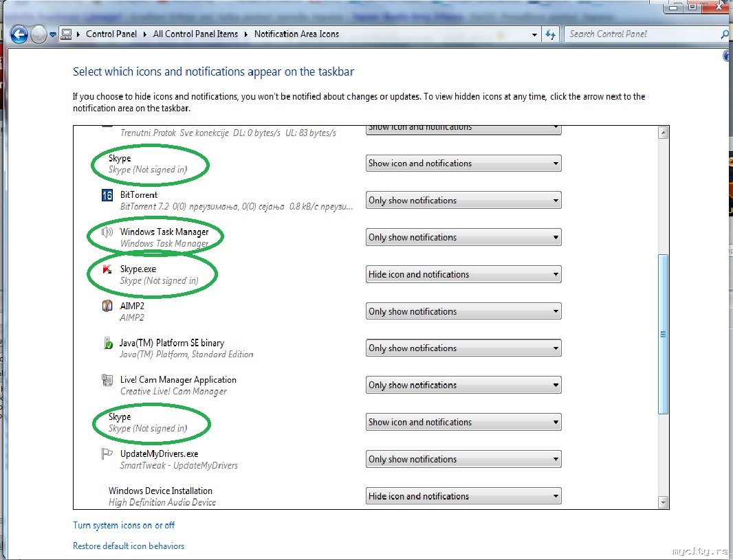Screen dimensions: 733x560
Task: Select Live! Cam Manager Application entry
Action: tap(178, 380)
